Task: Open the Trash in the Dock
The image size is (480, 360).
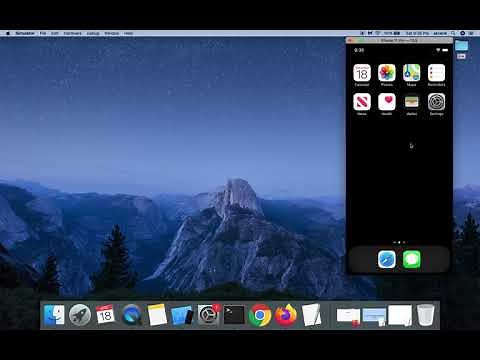Action: pos(426,315)
